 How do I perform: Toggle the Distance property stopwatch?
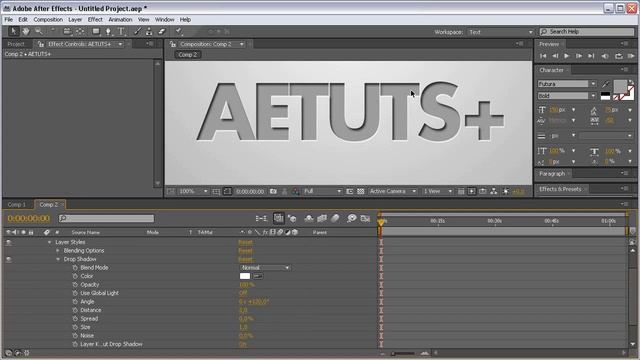75,311
